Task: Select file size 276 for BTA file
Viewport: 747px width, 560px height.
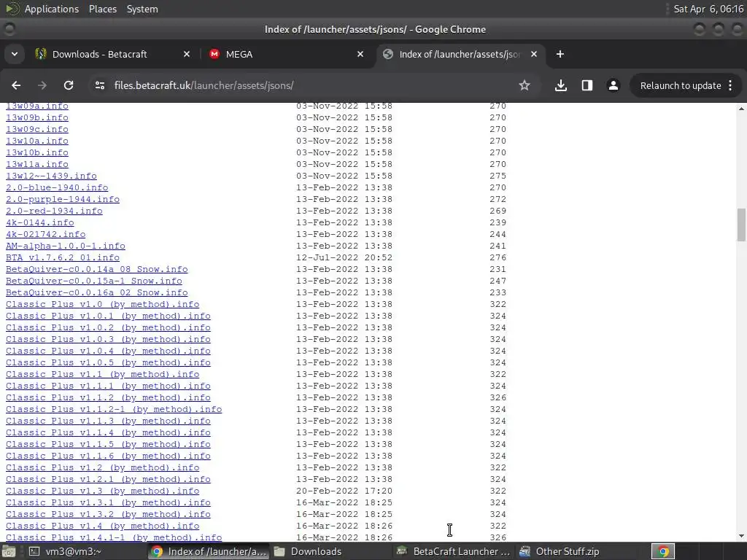Action: point(498,257)
